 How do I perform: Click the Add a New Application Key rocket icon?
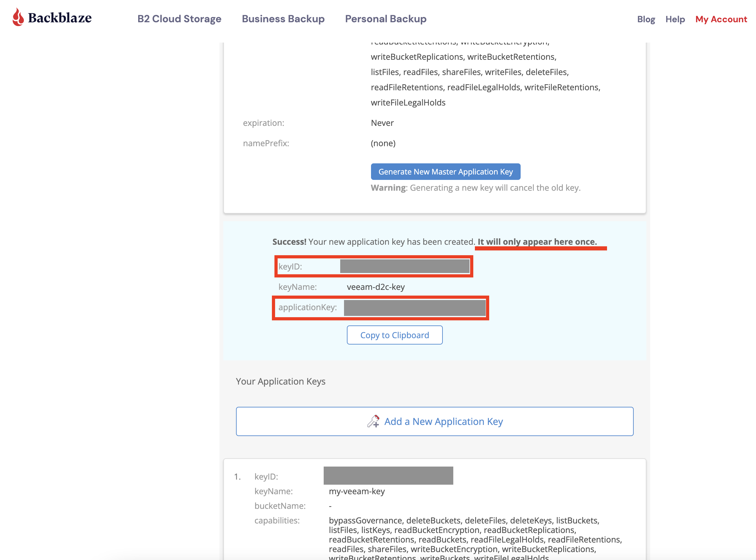click(x=373, y=421)
